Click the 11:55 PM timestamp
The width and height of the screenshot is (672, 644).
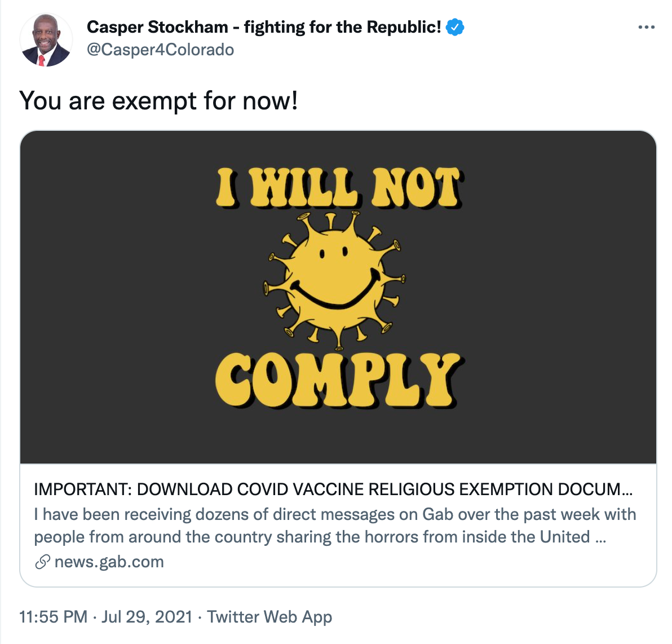point(53,616)
